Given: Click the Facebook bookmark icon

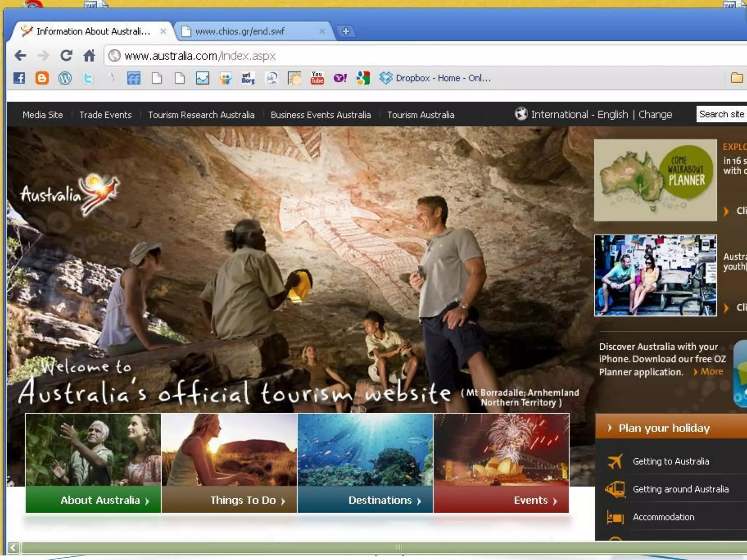Looking at the screenshot, I should click(x=19, y=78).
